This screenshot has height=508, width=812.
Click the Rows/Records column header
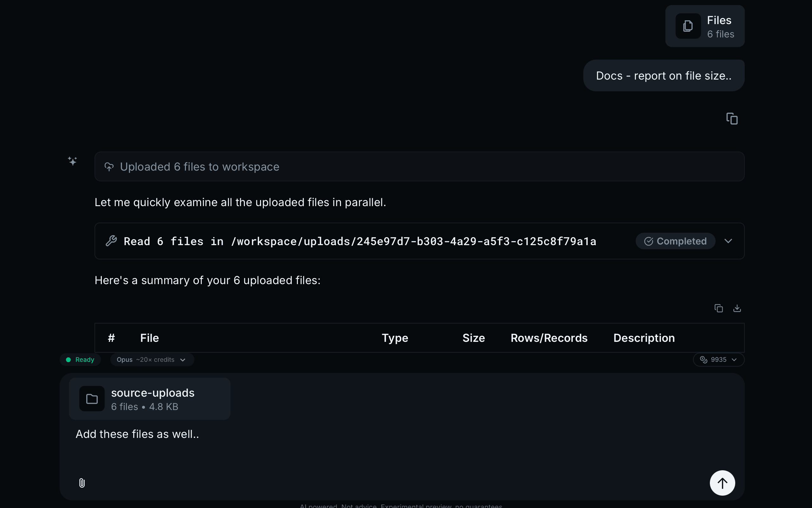tap(549, 338)
